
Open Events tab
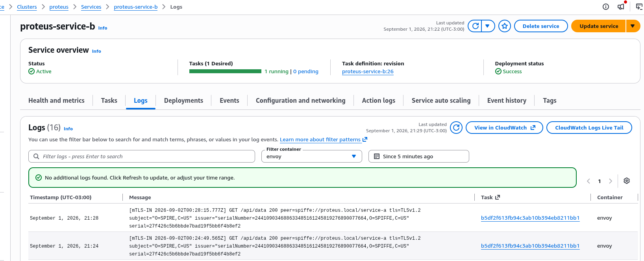coord(229,100)
